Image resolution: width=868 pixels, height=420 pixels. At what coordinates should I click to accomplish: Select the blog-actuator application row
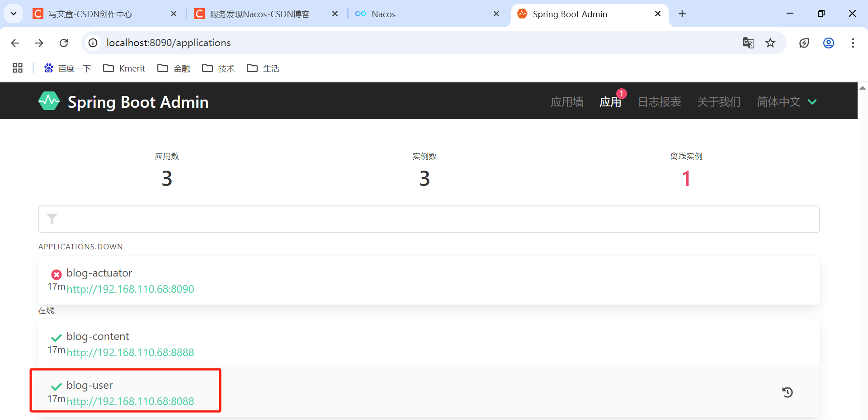coord(429,280)
